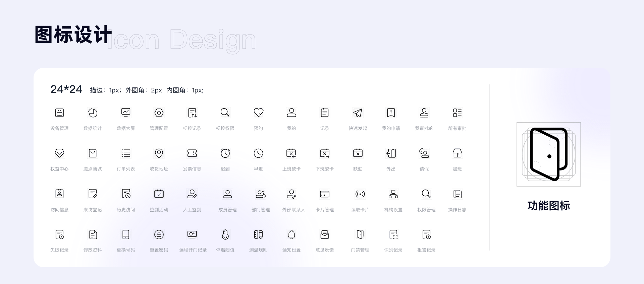Click the 外部联系人 person link icon
Screen dimensions: 644x284
pyautogui.click(x=291, y=194)
